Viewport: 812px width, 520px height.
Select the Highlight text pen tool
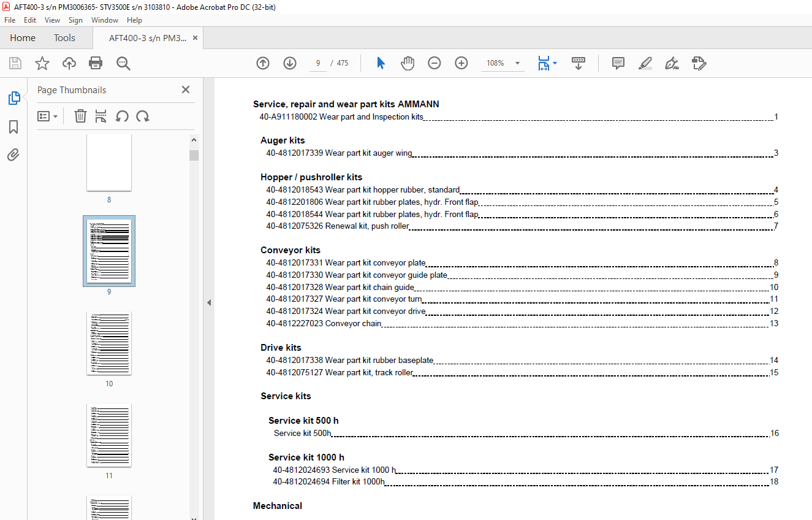(x=645, y=63)
